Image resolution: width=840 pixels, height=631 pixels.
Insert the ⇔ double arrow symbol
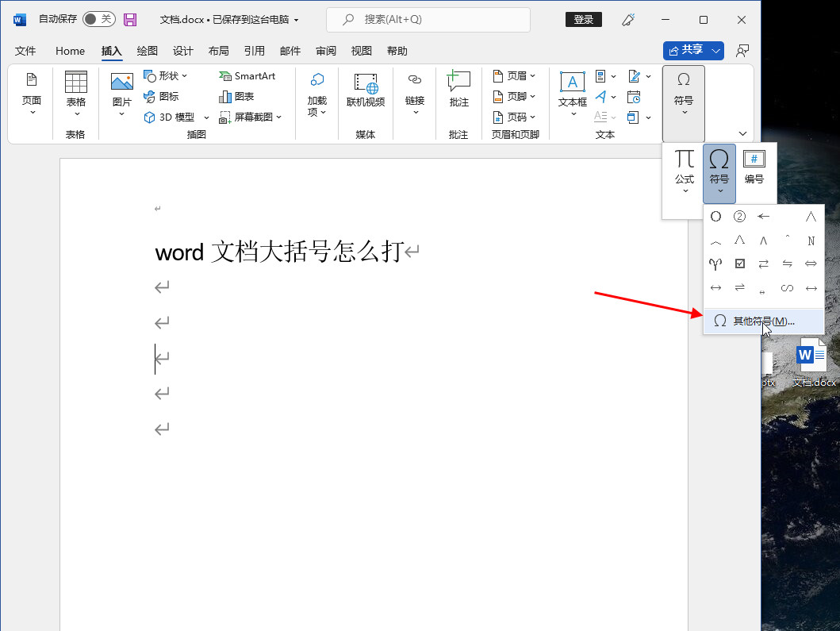(x=811, y=264)
